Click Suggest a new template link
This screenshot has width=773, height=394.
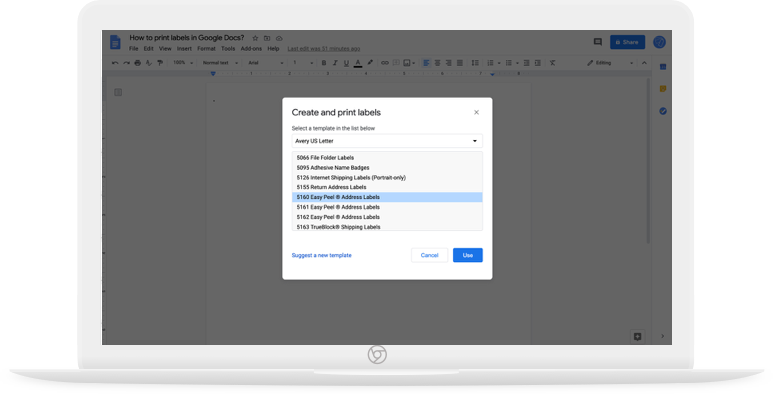321,255
